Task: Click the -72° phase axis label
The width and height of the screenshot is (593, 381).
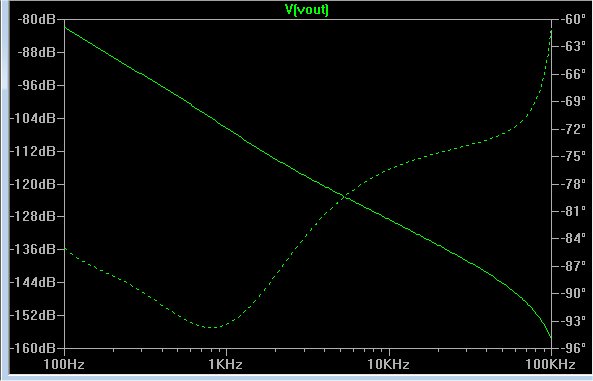Action: tap(573, 129)
